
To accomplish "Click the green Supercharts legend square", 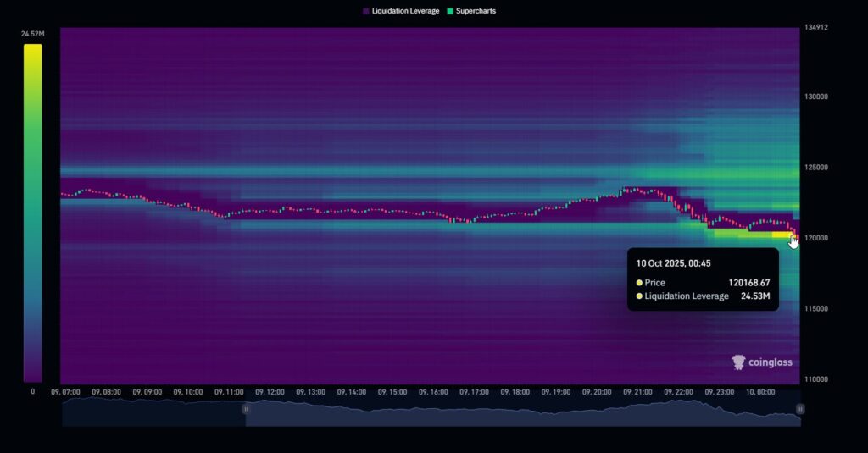I will (x=449, y=11).
